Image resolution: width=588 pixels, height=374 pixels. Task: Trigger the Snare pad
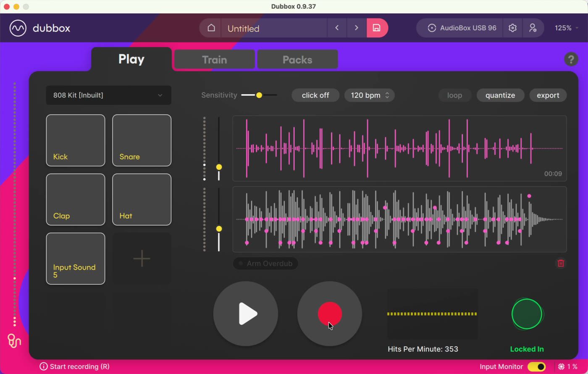(x=142, y=140)
